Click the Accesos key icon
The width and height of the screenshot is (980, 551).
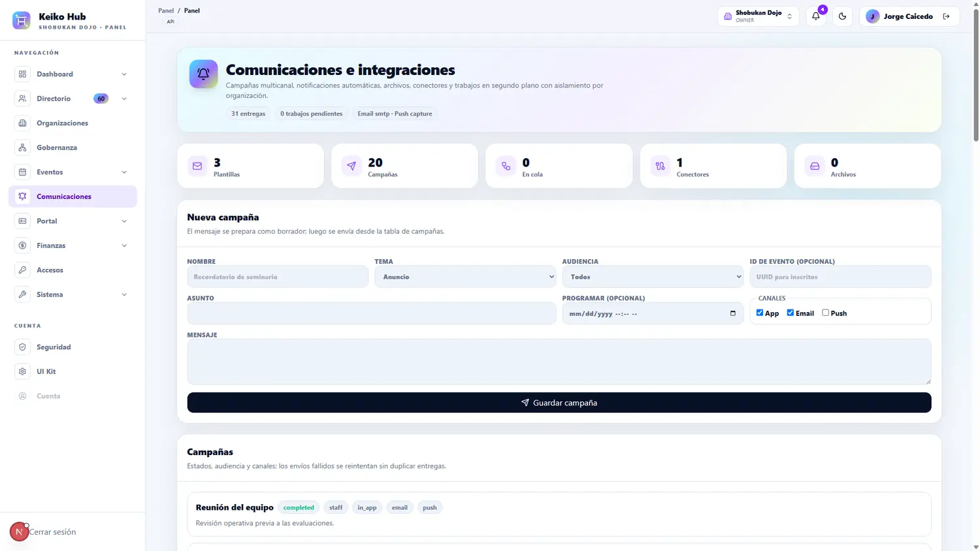(x=22, y=270)
